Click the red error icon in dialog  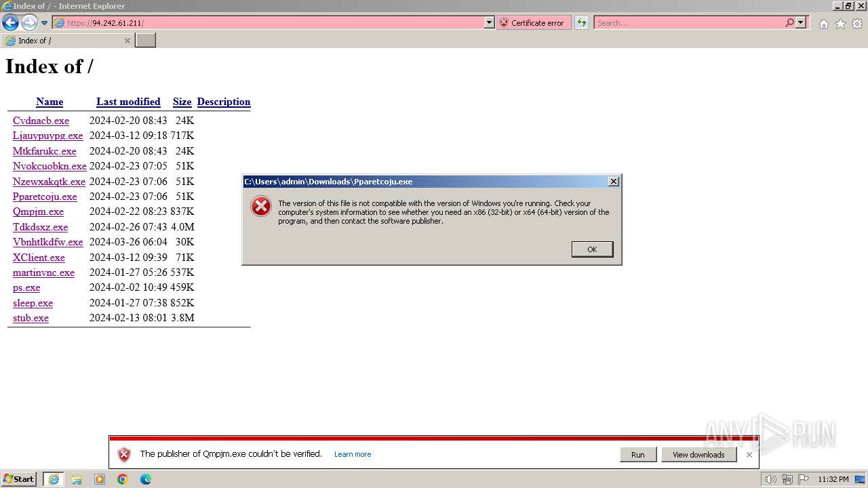click(x=261, y=207)
